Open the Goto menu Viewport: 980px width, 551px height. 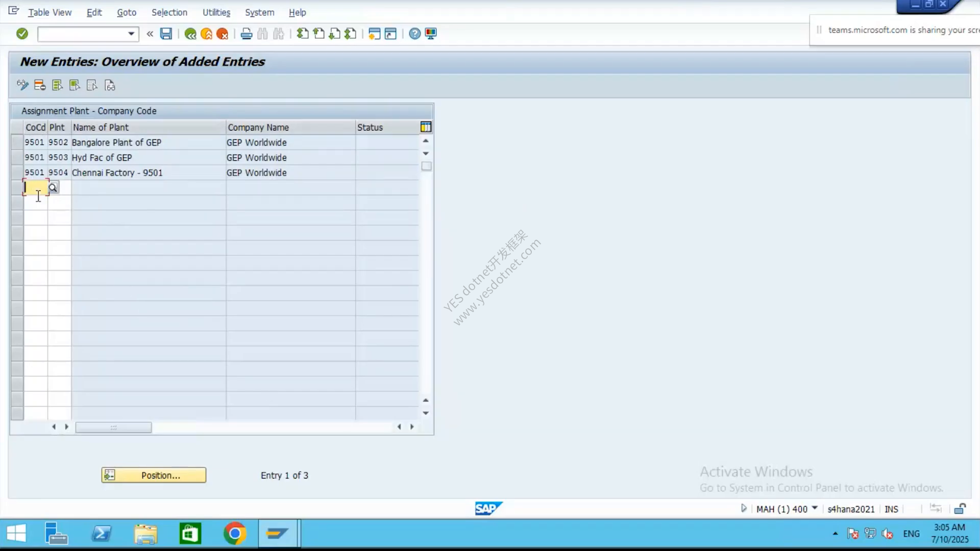click(127, 12)
